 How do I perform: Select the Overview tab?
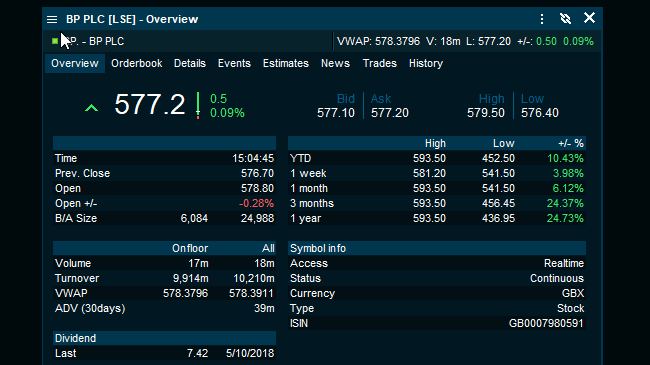pos(75,63)
